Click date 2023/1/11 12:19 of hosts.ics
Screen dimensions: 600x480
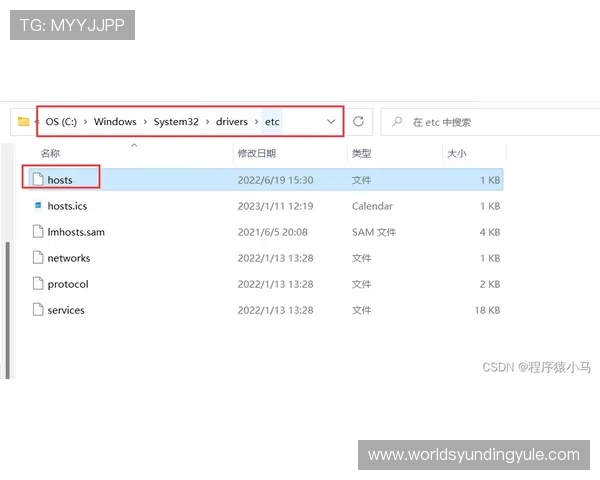pos(276,206)
